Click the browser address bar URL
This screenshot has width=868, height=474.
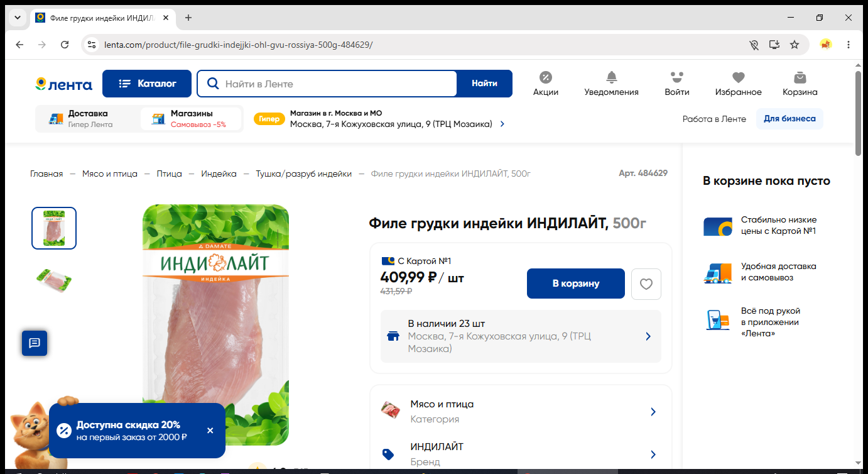(x=239, y=45)
